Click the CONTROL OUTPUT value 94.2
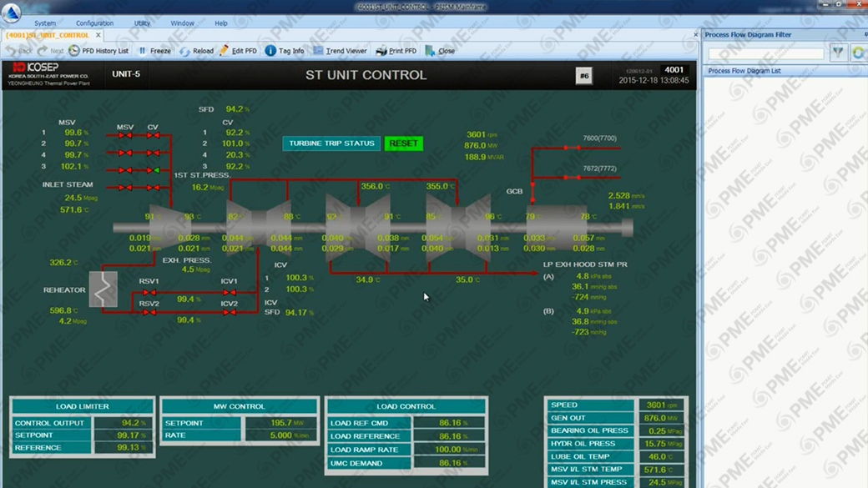 (x=131, y=423)
